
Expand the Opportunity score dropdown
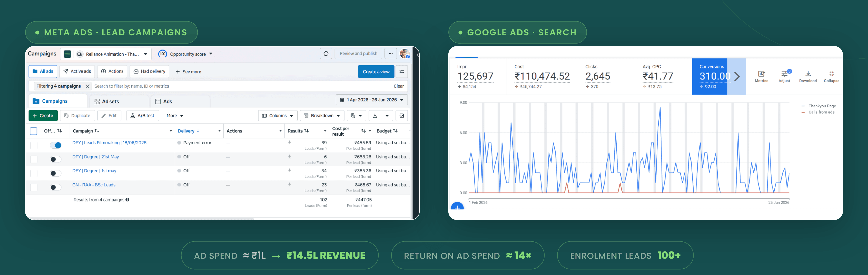click(211, 54)
